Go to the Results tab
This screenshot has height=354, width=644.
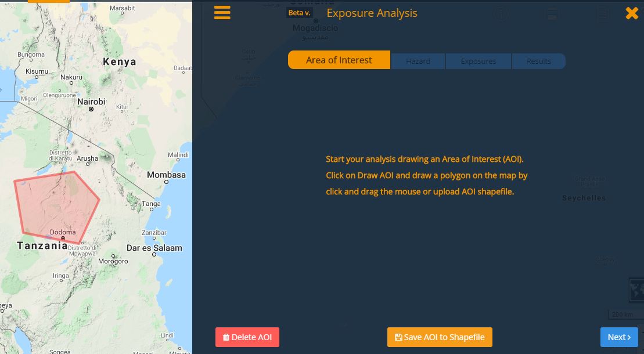click(x=538, y=62)
